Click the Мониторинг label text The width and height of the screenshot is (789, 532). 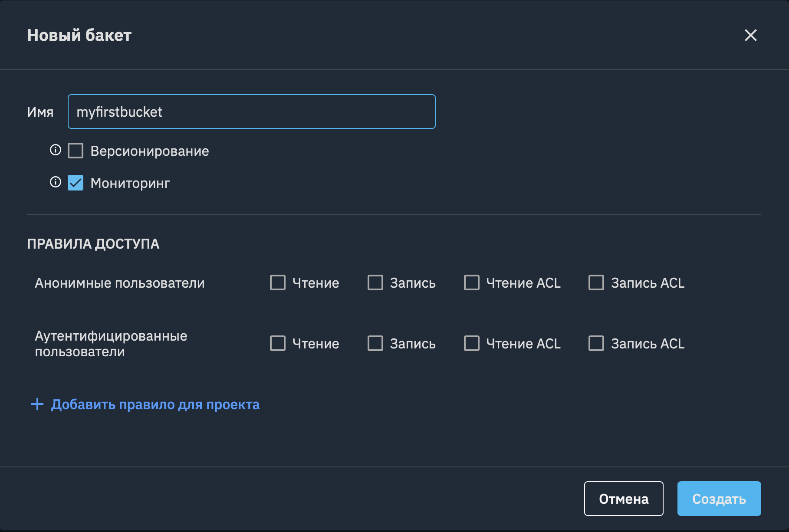130,183
